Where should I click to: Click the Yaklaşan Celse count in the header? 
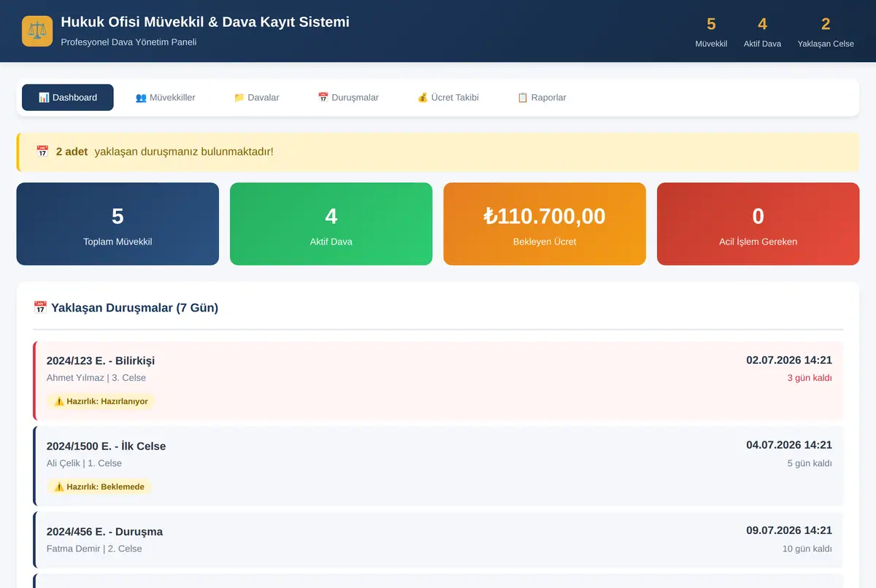(826, 24)
